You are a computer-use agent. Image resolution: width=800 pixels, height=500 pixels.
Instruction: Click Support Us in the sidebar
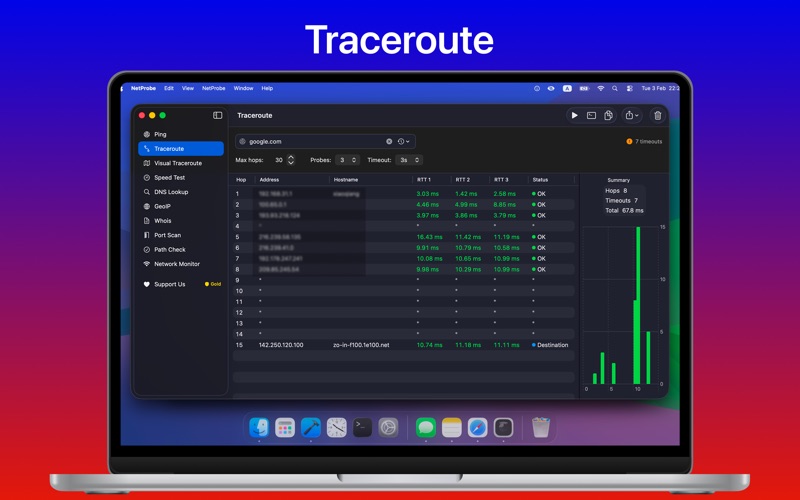coord(169,284)
